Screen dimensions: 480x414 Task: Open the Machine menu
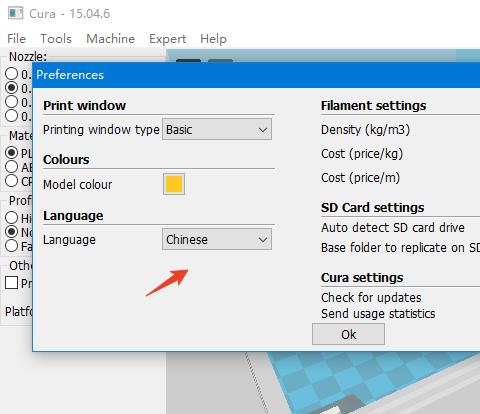(110, 39)
